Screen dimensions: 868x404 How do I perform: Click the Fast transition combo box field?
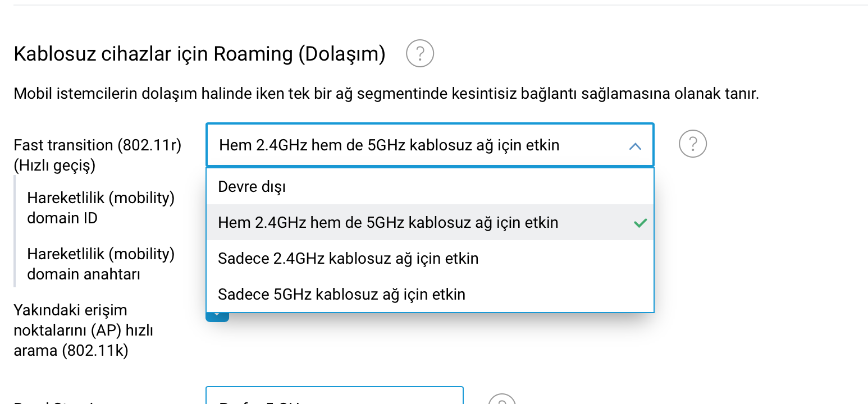[430, 145]
